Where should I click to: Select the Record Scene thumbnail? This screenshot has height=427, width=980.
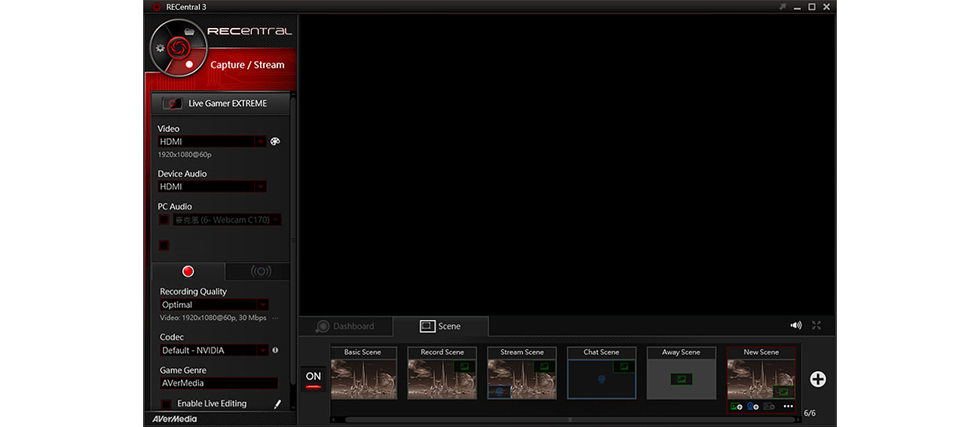coord(443,373)
